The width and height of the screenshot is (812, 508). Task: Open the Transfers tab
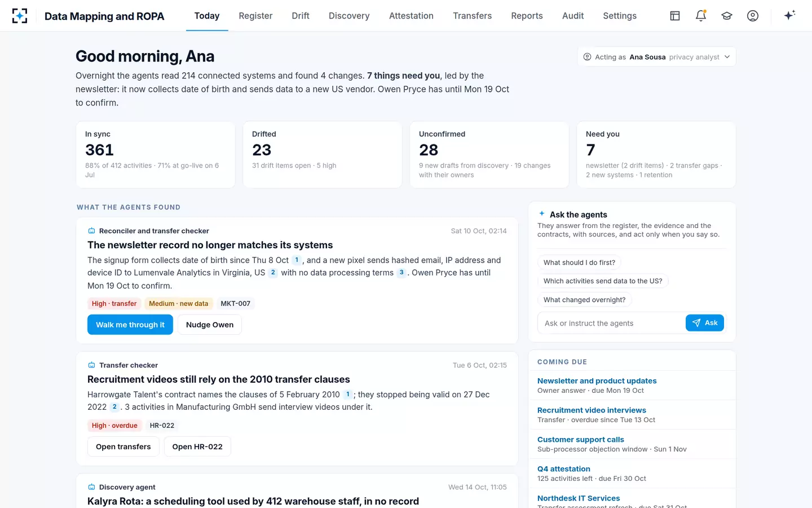click(473, 16)
